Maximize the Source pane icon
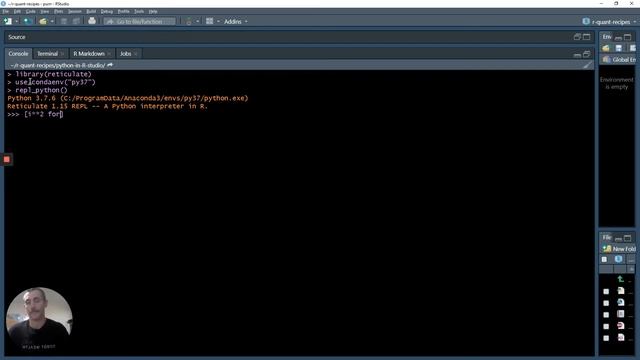Screen dimensions: 640x360 [x=587, y=37]
